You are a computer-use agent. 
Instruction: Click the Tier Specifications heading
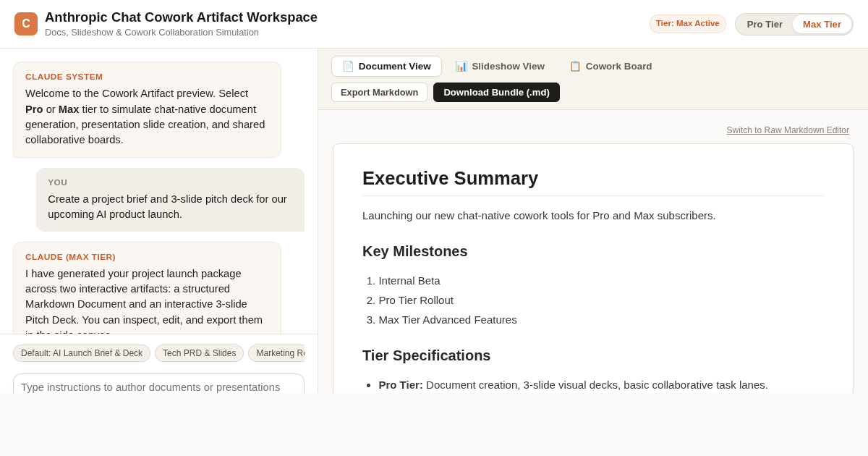[x=426, y=355]
